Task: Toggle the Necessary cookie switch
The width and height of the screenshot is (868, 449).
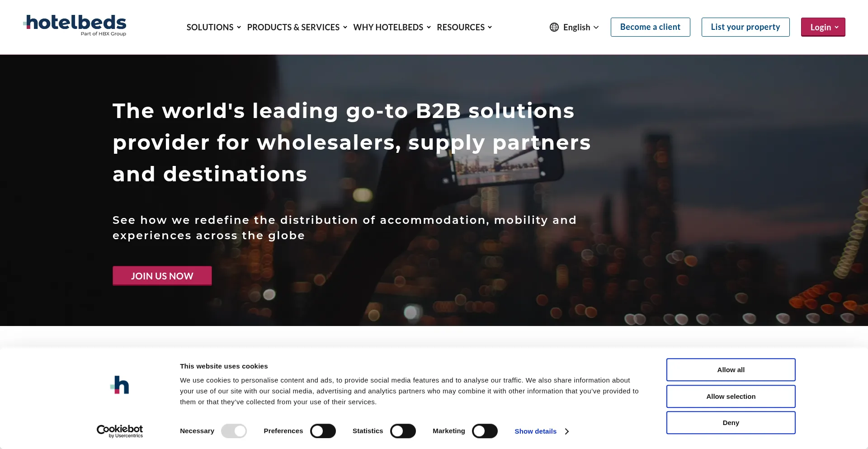Action: coord(234,431)
